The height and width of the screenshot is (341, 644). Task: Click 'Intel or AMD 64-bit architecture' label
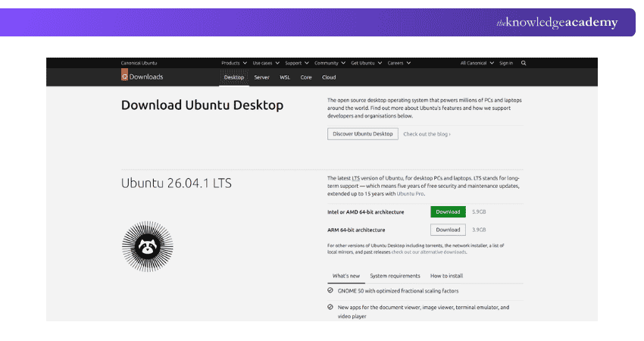pos(365,212)
